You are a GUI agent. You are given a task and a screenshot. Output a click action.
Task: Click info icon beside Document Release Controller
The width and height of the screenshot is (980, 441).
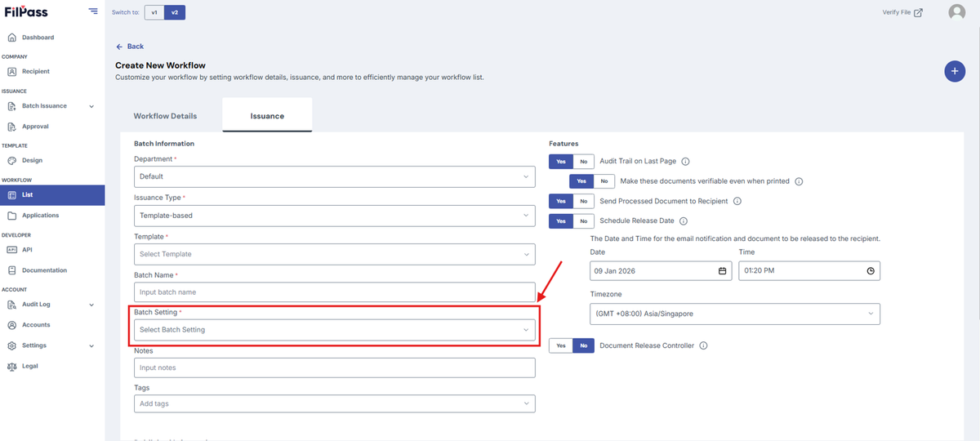pyautogui.click(x=704, y=345)
